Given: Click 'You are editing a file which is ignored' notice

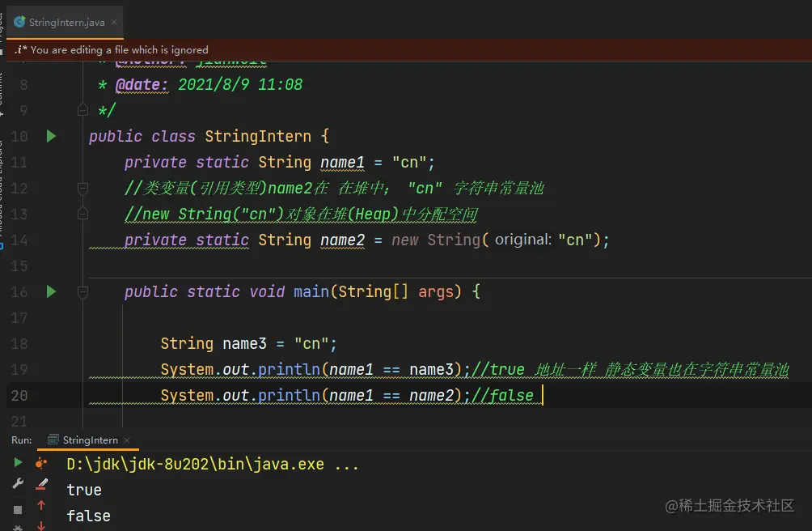Looking at the screenshot, I should (119, 49).
